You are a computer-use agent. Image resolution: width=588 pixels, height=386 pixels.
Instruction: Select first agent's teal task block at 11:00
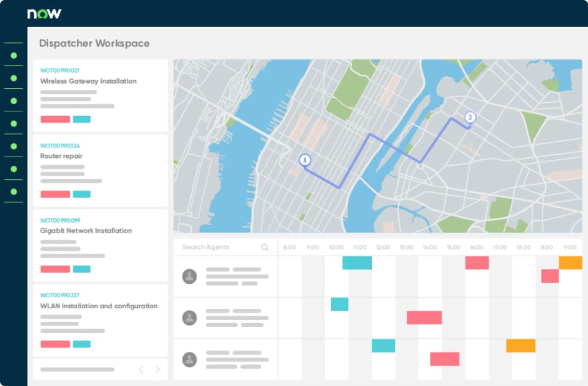(357, 263)
